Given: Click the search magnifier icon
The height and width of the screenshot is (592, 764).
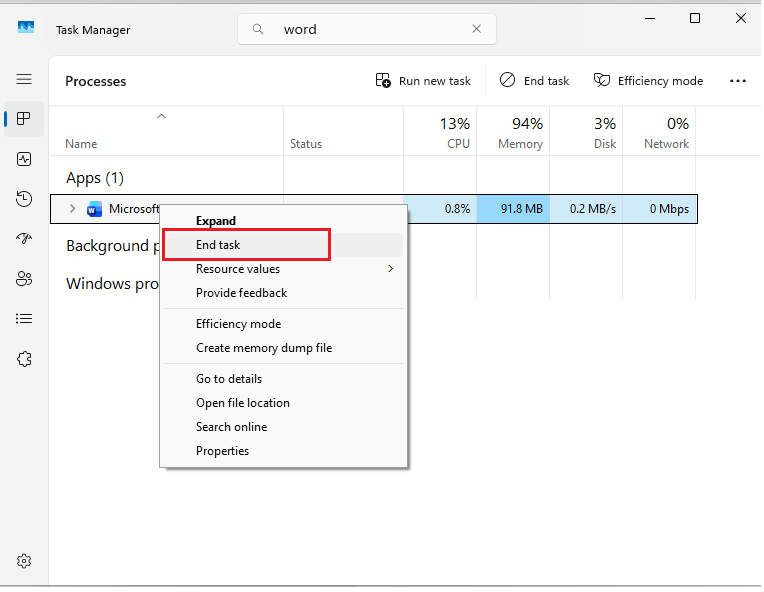Looking at the screenshot, I should tap(258, 29).
